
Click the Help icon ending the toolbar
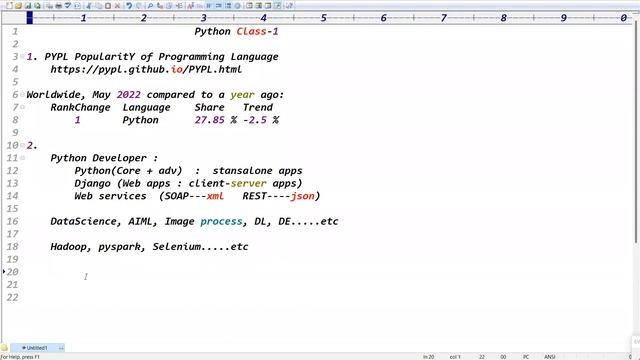point(289,6)
